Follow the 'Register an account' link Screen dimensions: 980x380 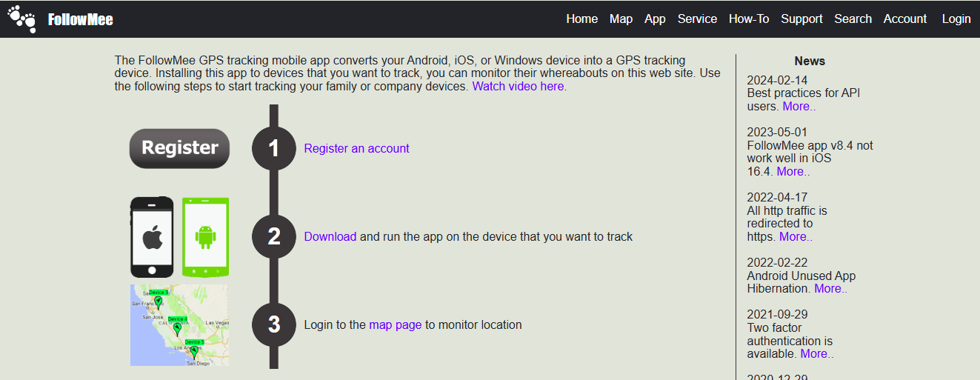click(356, 149)
